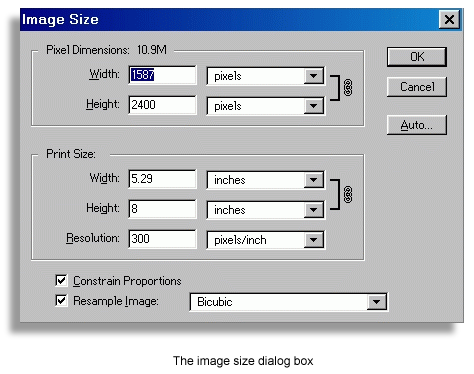
Task: Click the Resample Image label text
Action: point(116,301)
